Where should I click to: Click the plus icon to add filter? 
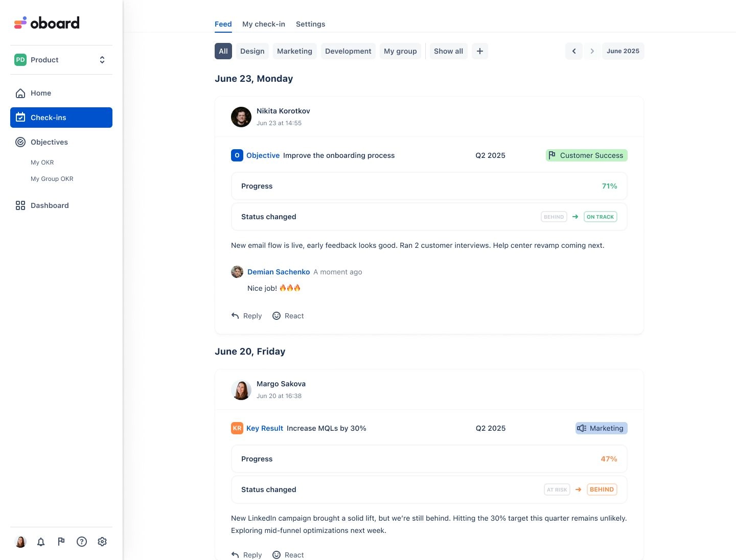(x=479, y=51)
